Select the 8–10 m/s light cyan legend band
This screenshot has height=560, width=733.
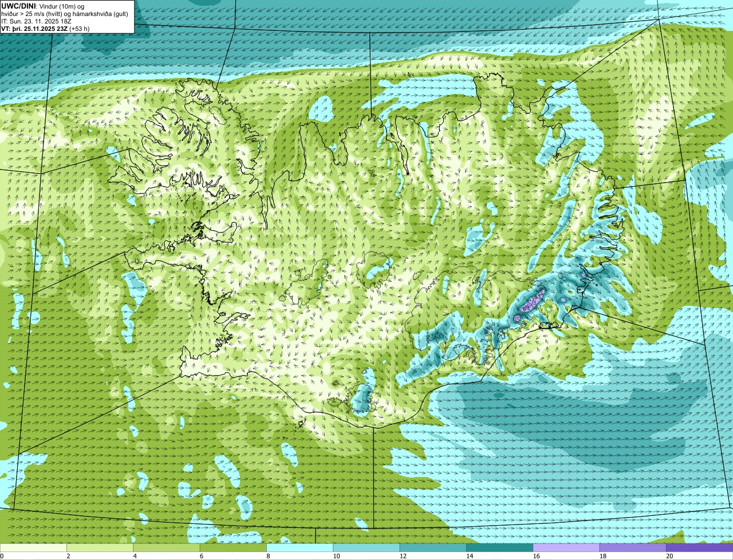299,547
